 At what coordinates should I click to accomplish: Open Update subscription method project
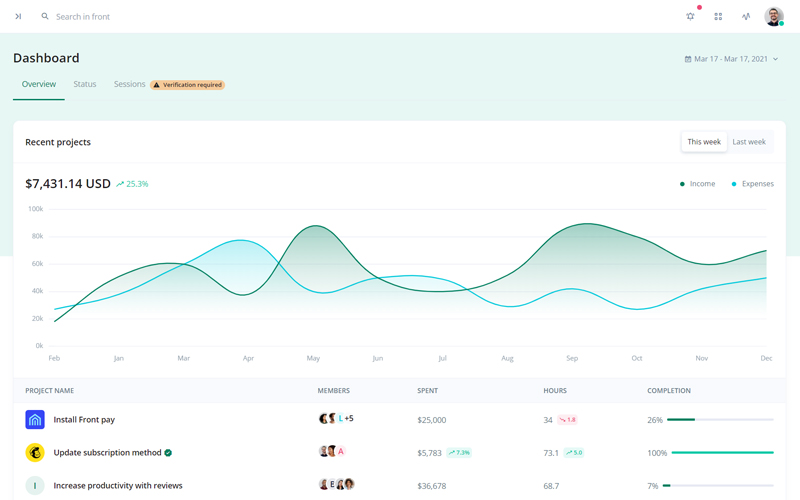[x=107, y=453]
